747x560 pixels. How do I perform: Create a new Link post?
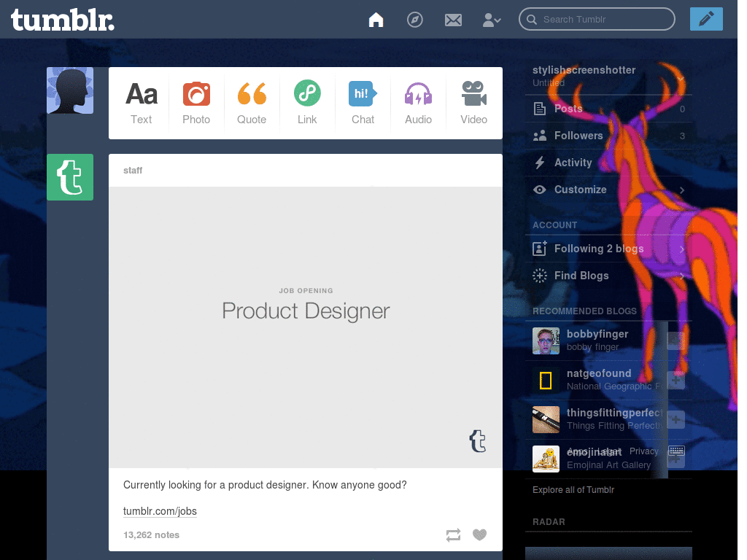(307, 103)
